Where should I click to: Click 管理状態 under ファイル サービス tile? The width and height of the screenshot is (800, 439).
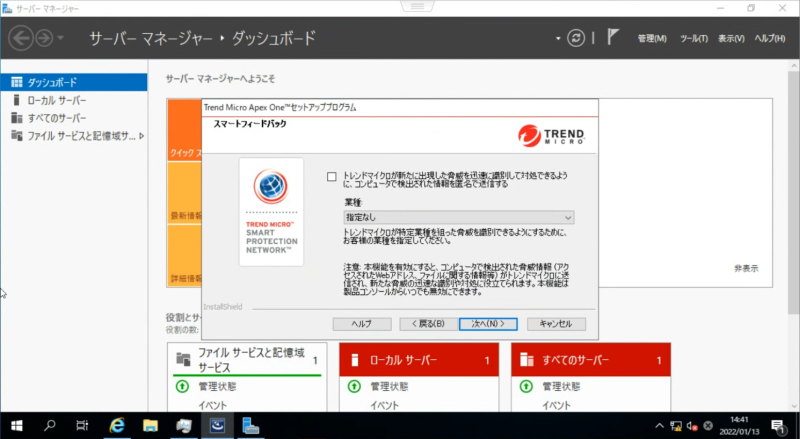click(x=217, y=386)
